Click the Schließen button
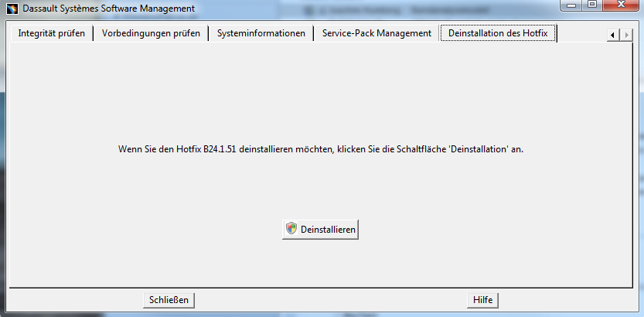644x317 pixels. click(x=169, y=300)
